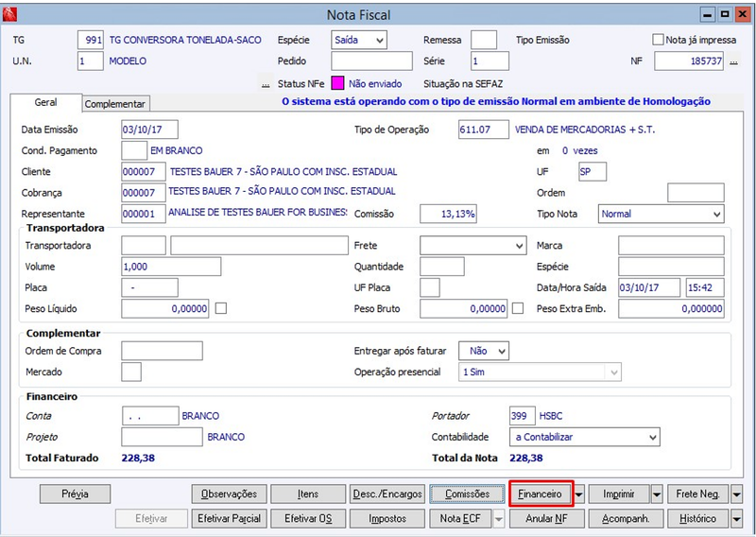
Task: Click the Data/Hora Saída time field 15:42
Action: click(x=705, y=287)
